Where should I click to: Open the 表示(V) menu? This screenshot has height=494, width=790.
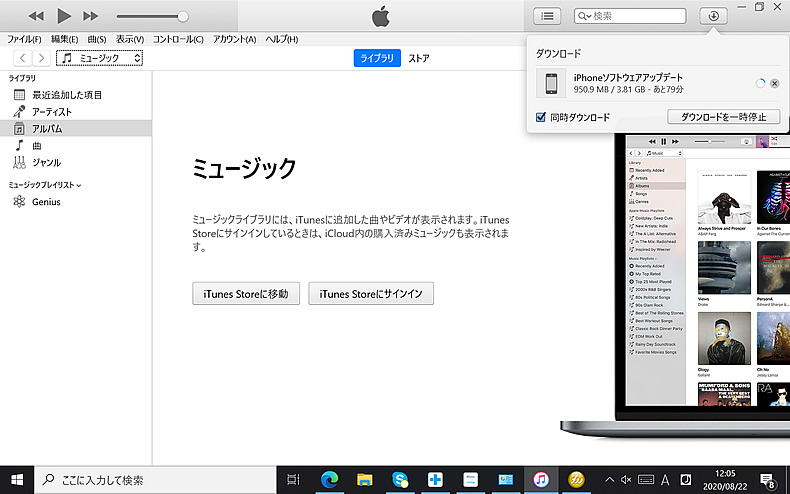click(x=130, y=39)
